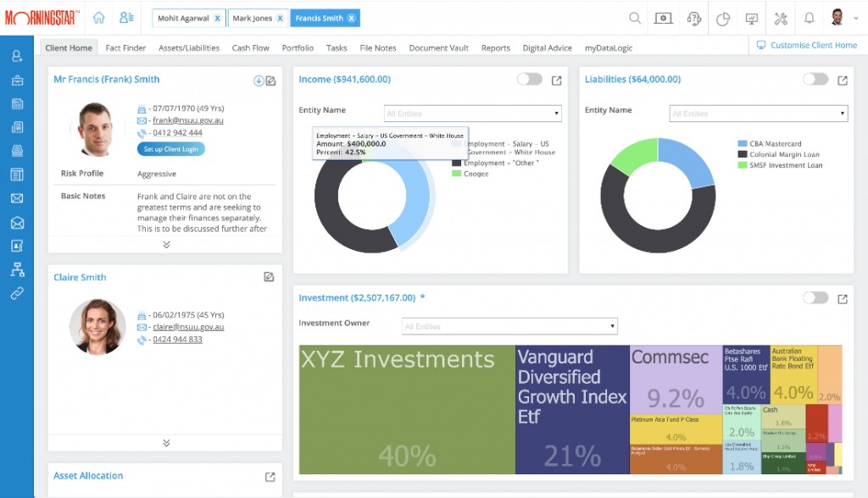Click the chain link sidebar icon

(17, 293)
